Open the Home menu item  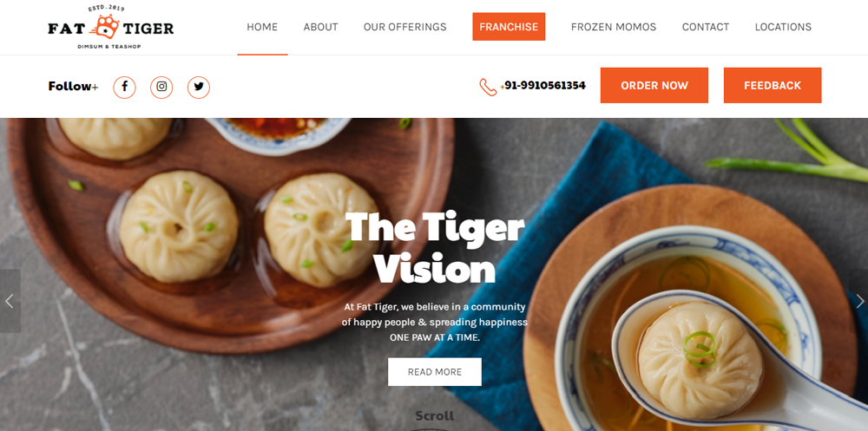pyautogui.click(x=262, y=27)
